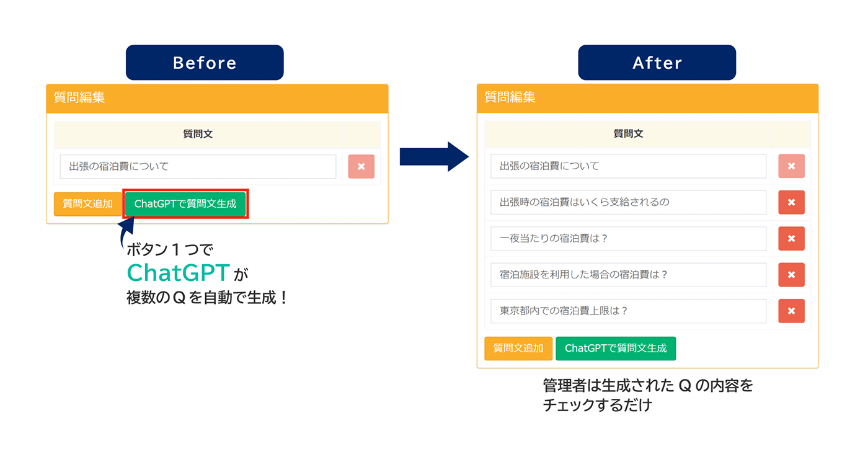Click the green ChatGPT caption text
The width and height of the screenshot is (868, 459).
coord(179,273)
